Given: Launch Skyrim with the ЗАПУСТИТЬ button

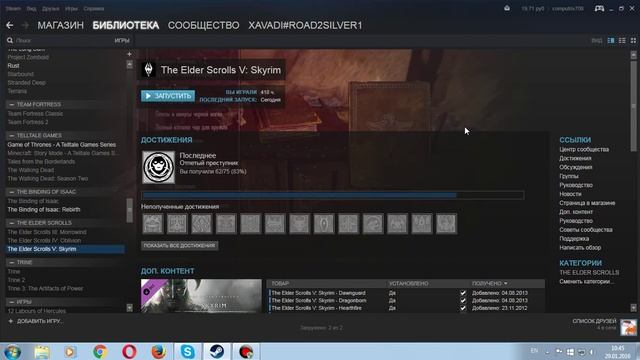Looking at the screenshot, I should pos(168,96).
